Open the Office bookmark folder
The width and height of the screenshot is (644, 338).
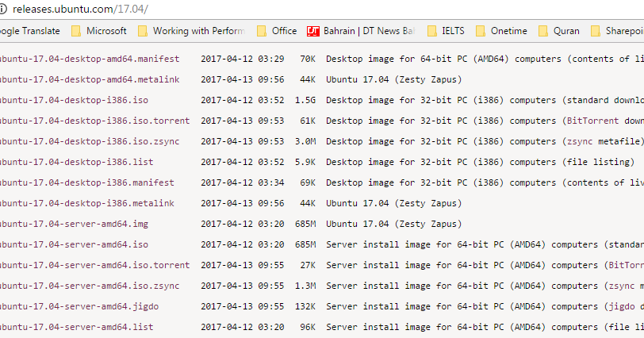277,31
